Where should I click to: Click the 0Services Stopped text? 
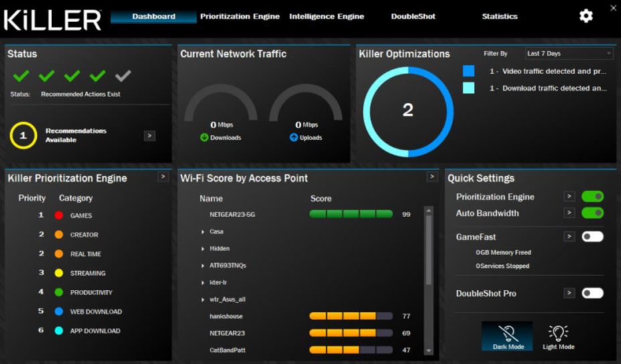502,266
